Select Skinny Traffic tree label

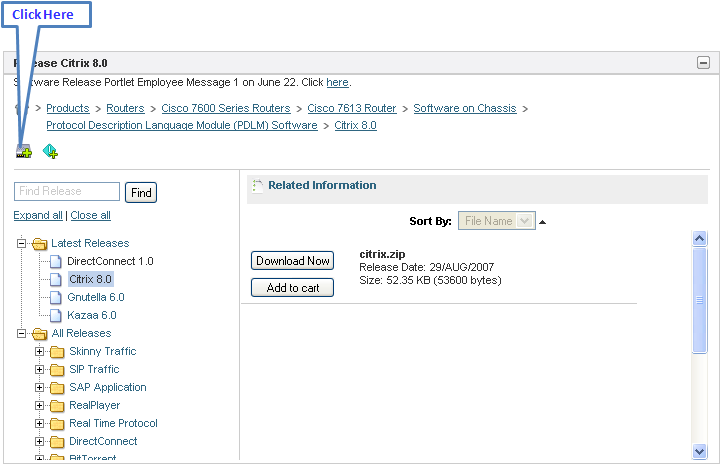103,352
